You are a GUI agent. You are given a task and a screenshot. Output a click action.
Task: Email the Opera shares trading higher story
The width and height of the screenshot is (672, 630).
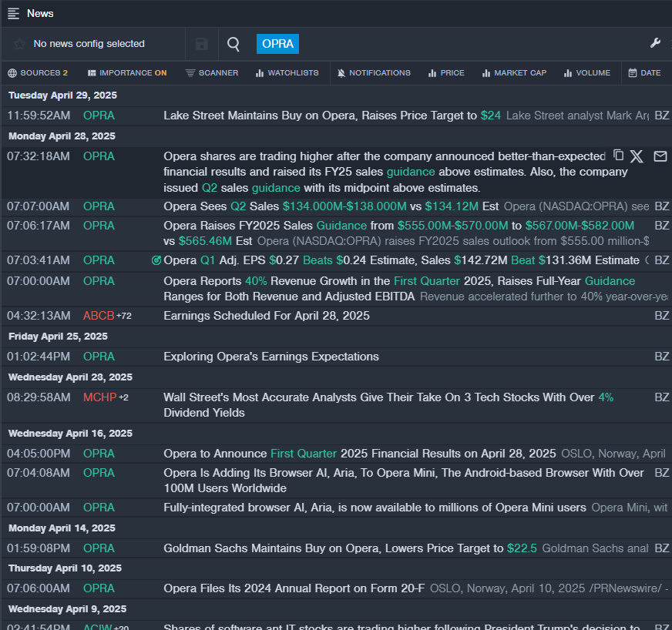(660, 156)
